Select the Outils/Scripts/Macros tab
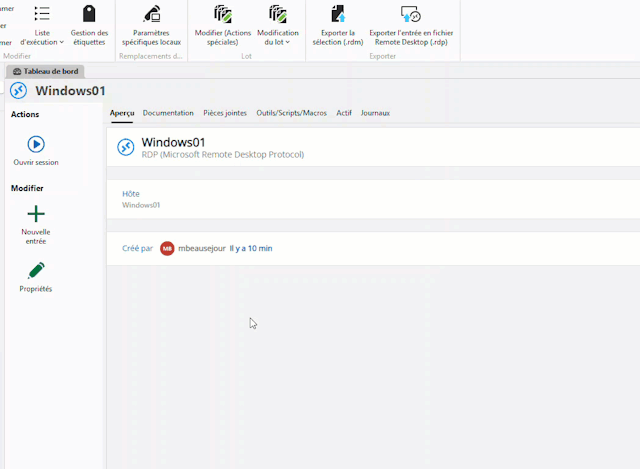 coord(291,113)
